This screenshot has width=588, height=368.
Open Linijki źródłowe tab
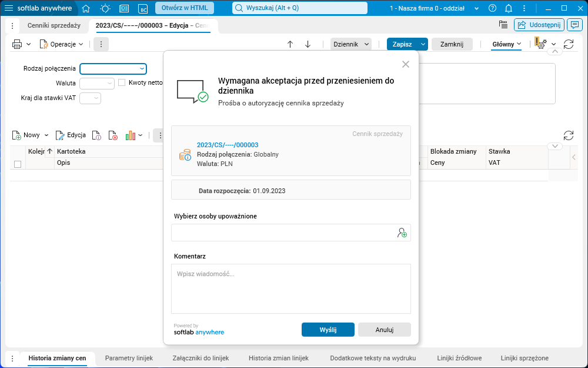click(x=459, y=358)
